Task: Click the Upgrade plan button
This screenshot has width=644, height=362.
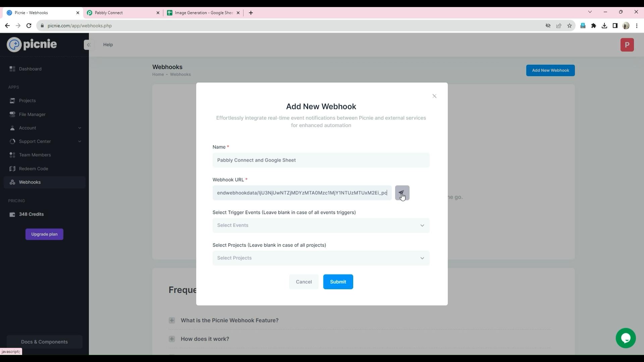Action: [44, 234]
